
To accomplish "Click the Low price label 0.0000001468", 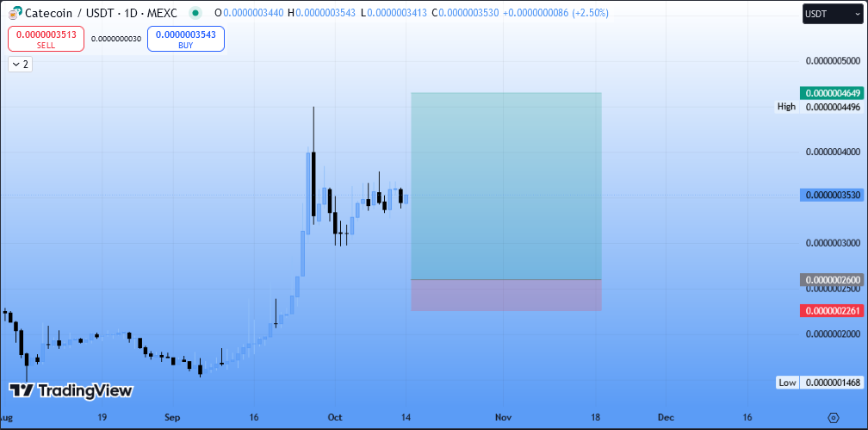I will [x=833, y=383].
